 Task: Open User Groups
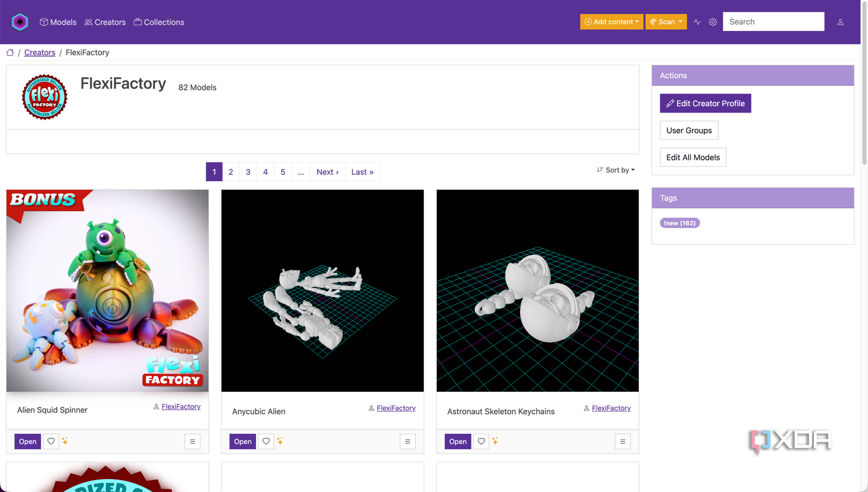689,131
